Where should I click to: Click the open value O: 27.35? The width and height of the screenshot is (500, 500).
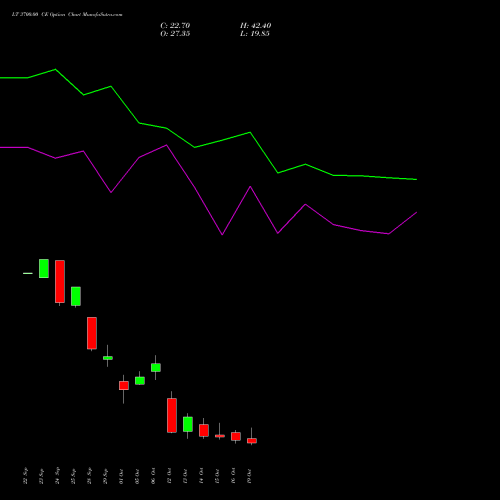[x=175, y=34]
